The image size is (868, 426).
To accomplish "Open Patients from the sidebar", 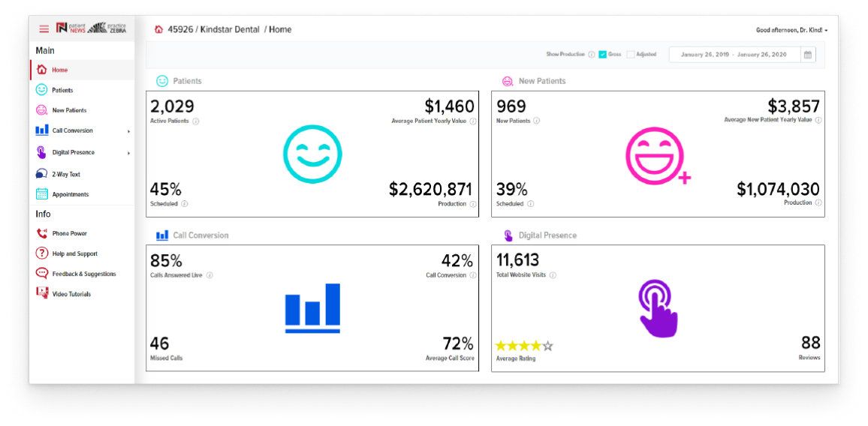I will click(x=83, y=90).
